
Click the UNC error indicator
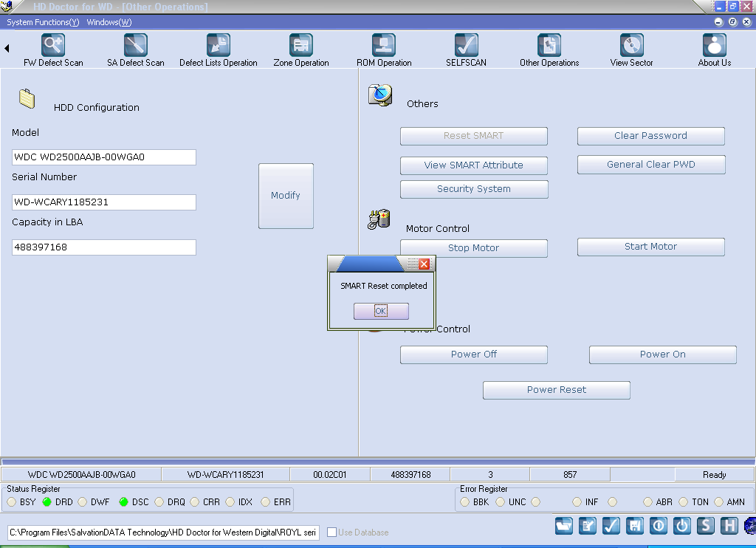(x=500, y=502)
